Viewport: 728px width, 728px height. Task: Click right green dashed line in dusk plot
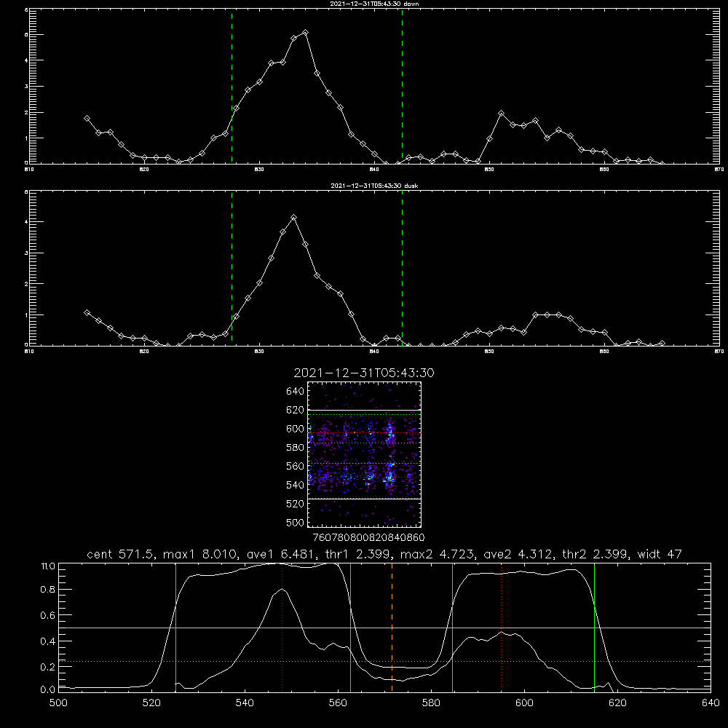[x=402, y=268]
